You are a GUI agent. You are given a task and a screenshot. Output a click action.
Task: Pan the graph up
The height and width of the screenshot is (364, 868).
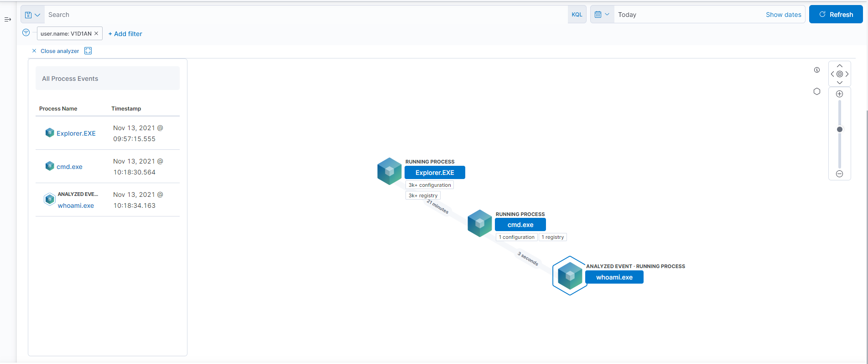[x=840, y=66]
